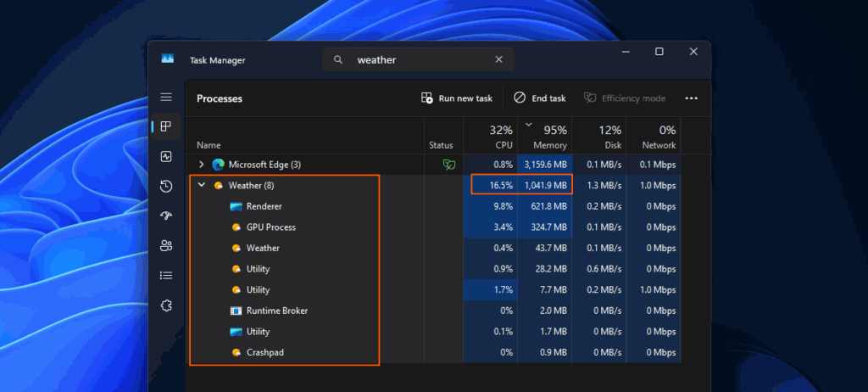
Task: Open the hamburger navigation menu
Action: 166,98
